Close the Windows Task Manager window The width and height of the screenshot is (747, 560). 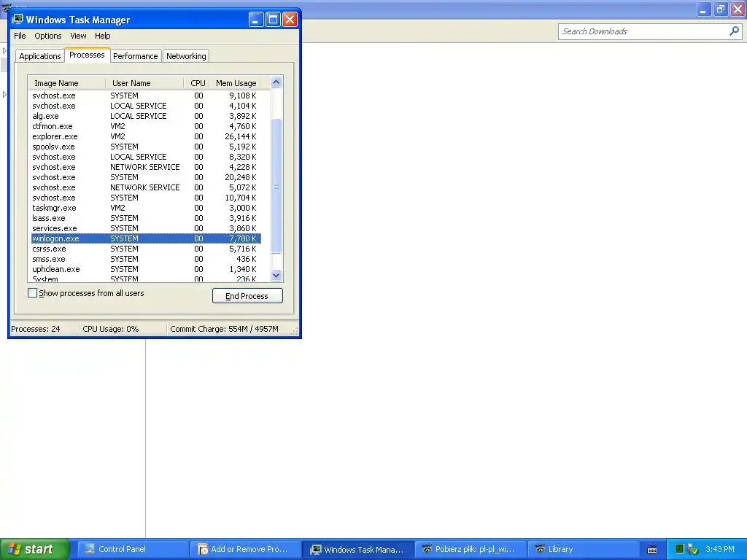290,20
